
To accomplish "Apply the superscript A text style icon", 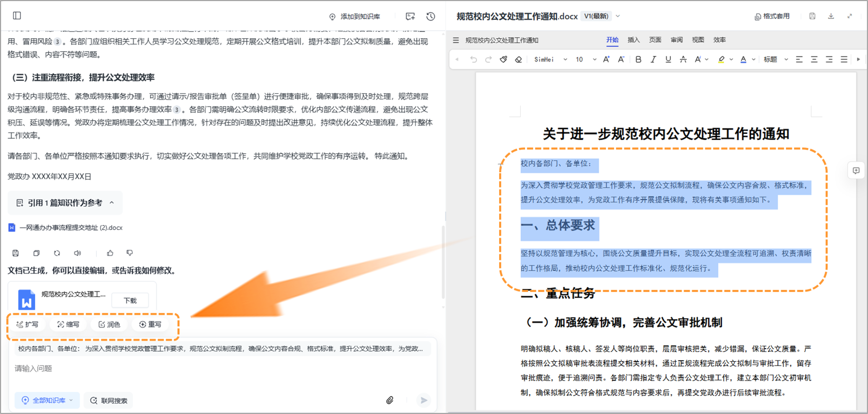I will pyautogui.click(x=698, y=59).
